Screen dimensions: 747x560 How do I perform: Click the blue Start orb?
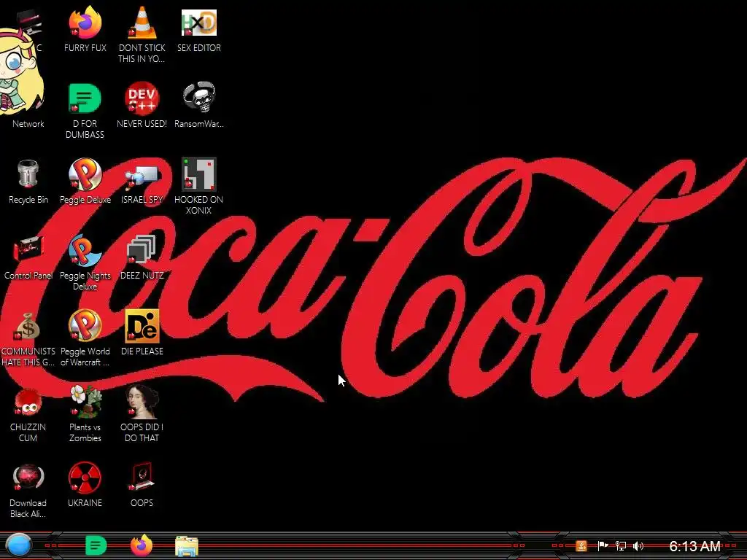[18, 545]
